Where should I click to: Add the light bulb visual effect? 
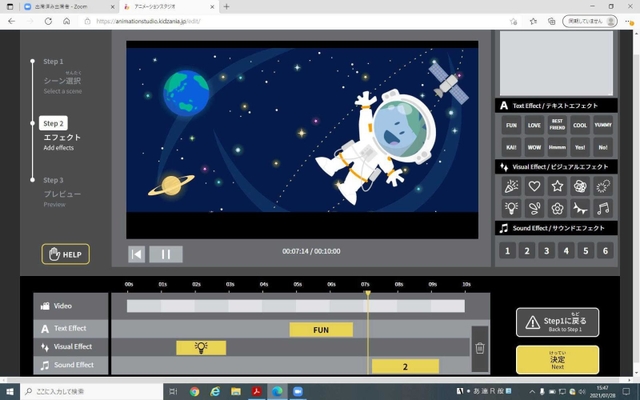click(511, 208)
